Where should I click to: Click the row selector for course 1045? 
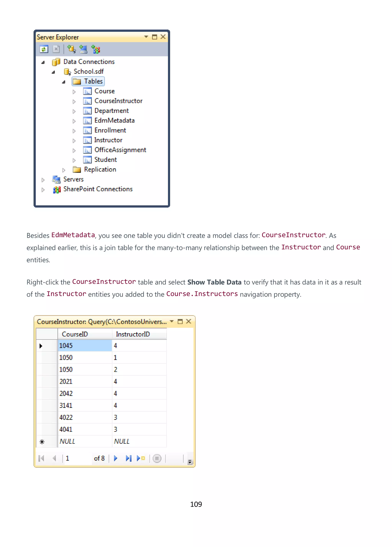47,346
